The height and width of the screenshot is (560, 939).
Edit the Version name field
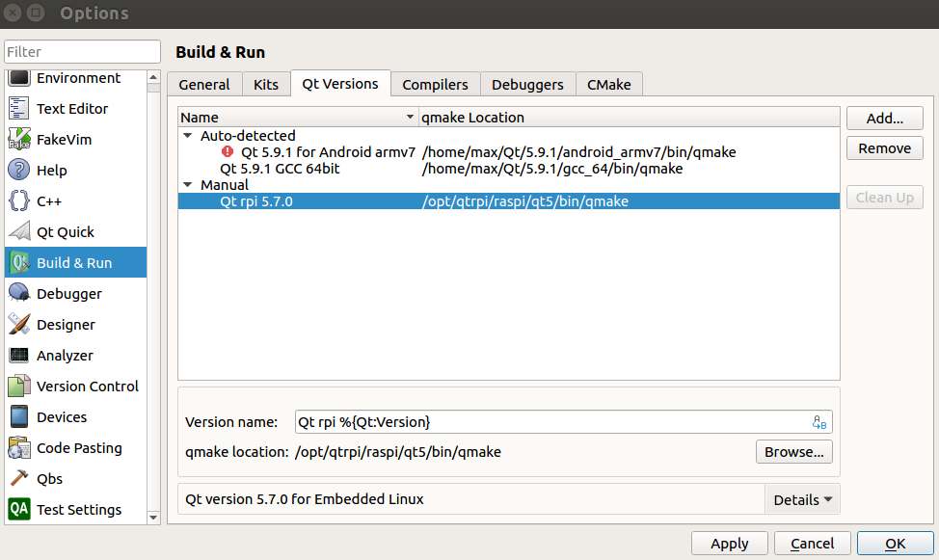point(564,421)
